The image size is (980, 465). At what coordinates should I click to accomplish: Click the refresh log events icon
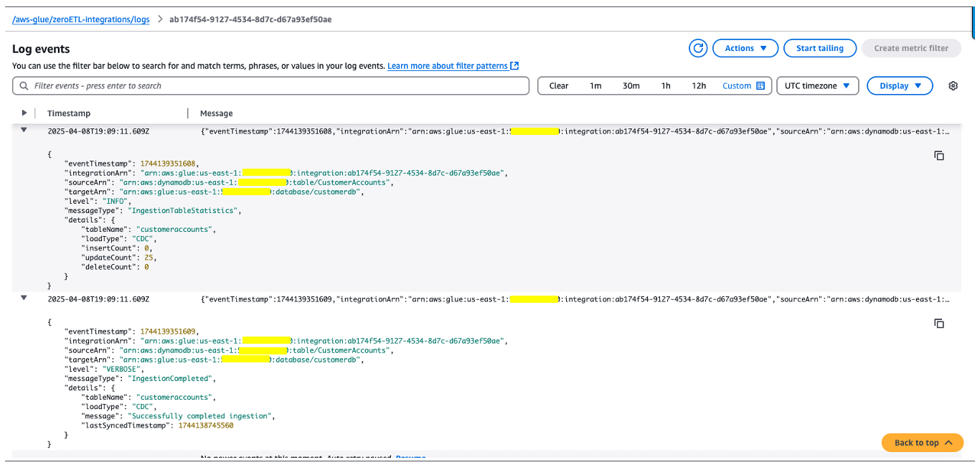pos(698,48)
